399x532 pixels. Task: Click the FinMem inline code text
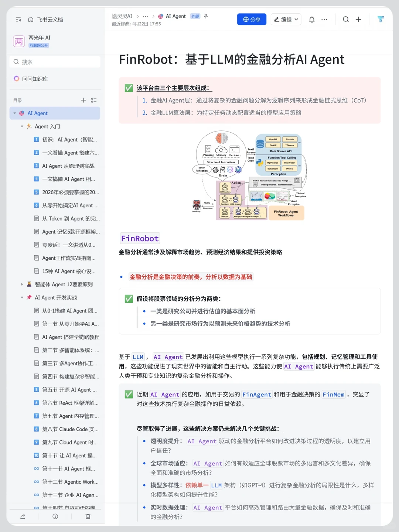(x=334, y=395)
